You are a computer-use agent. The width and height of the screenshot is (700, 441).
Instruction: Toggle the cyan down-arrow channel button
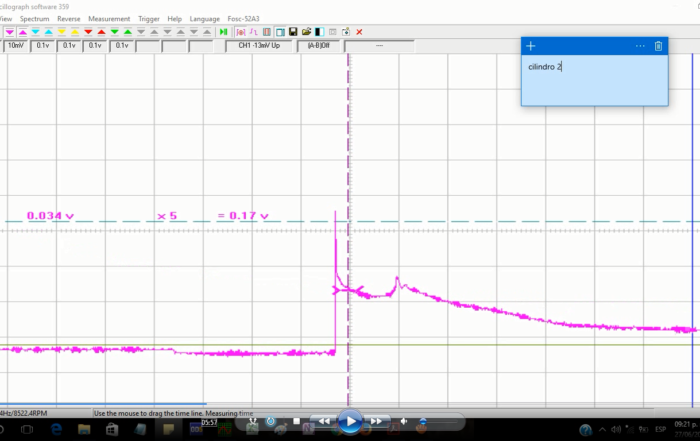[x=35, y=32]
